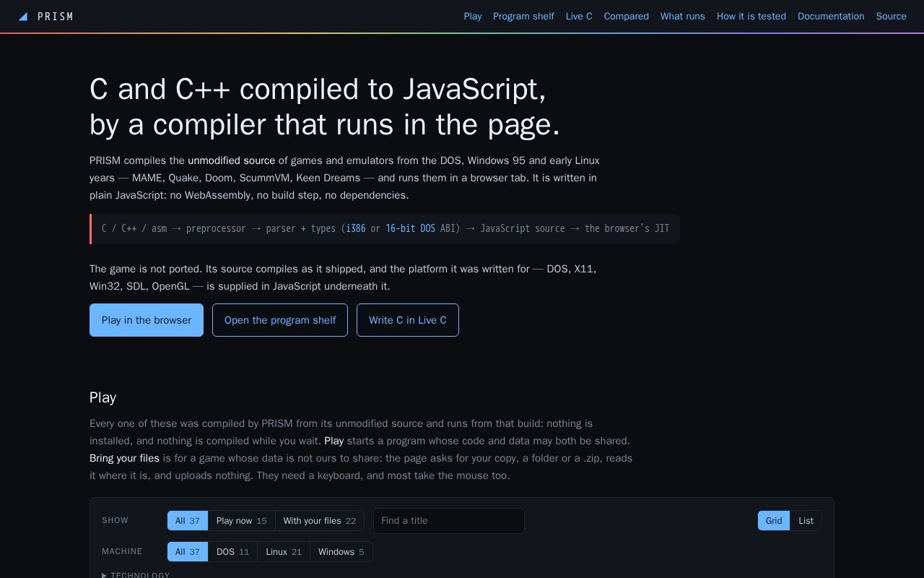The width and height of the screenshot is (924, 578).
Task: Click the PRISM triangle logo icon
Action: [23, 17]
